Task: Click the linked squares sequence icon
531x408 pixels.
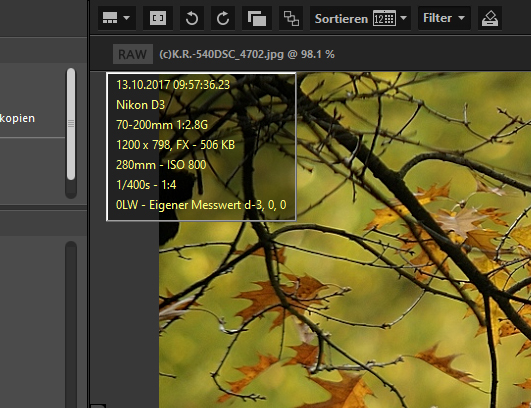Action: (x=291, y=18)
